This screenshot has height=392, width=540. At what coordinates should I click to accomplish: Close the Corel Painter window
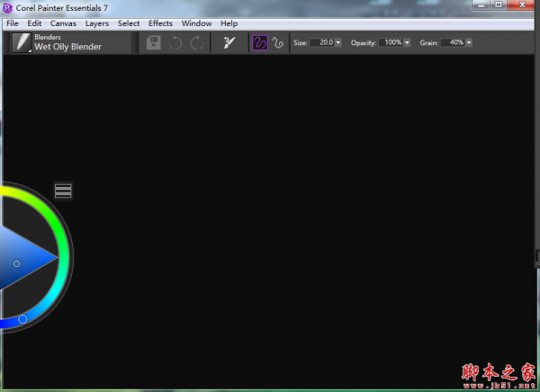coord(522,5)
